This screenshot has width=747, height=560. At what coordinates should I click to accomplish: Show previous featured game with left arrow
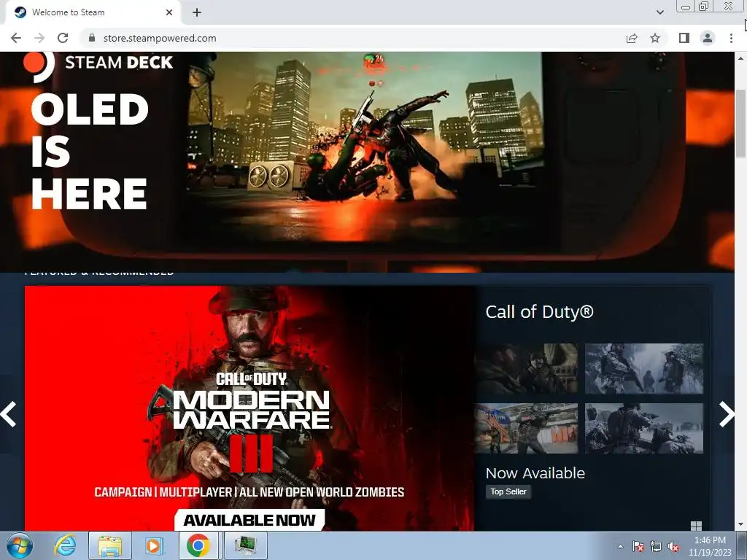9,414
